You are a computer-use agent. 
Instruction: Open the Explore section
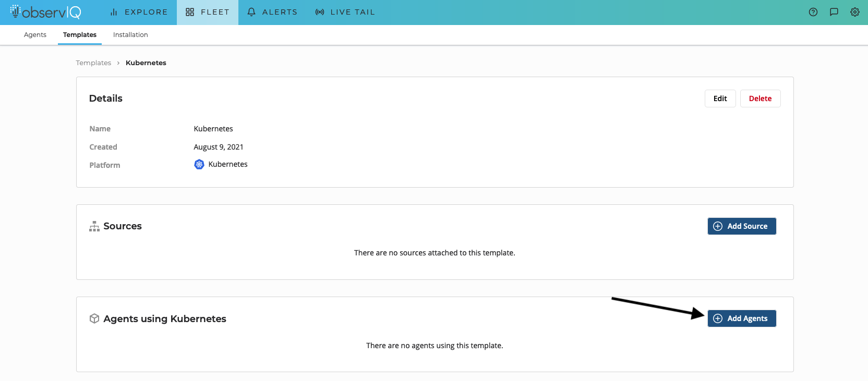pyautogui.click(x=139, y=12)
